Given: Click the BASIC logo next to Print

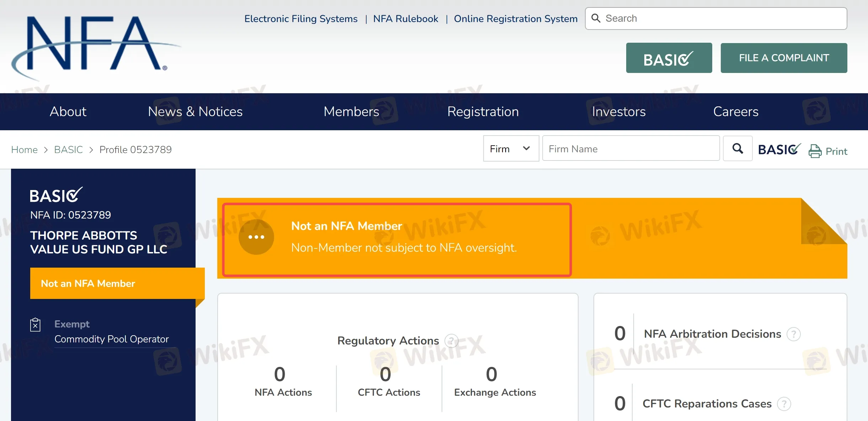Looking at the screenshot, I should 779,149.
